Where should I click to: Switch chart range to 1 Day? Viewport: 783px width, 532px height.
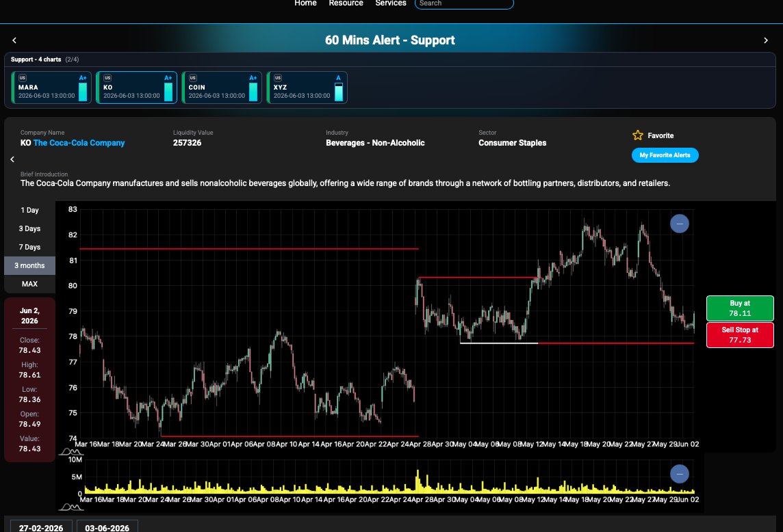click(x=29, y=210)
